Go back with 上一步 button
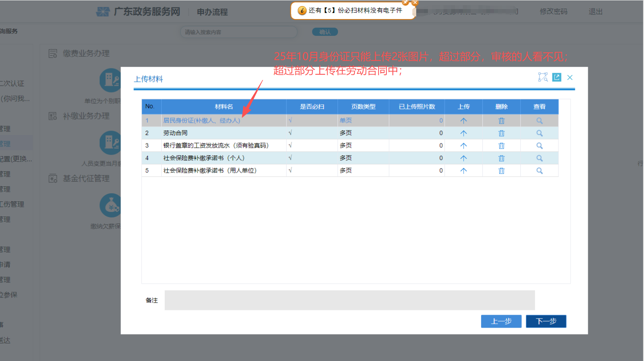 coord(501,321)
